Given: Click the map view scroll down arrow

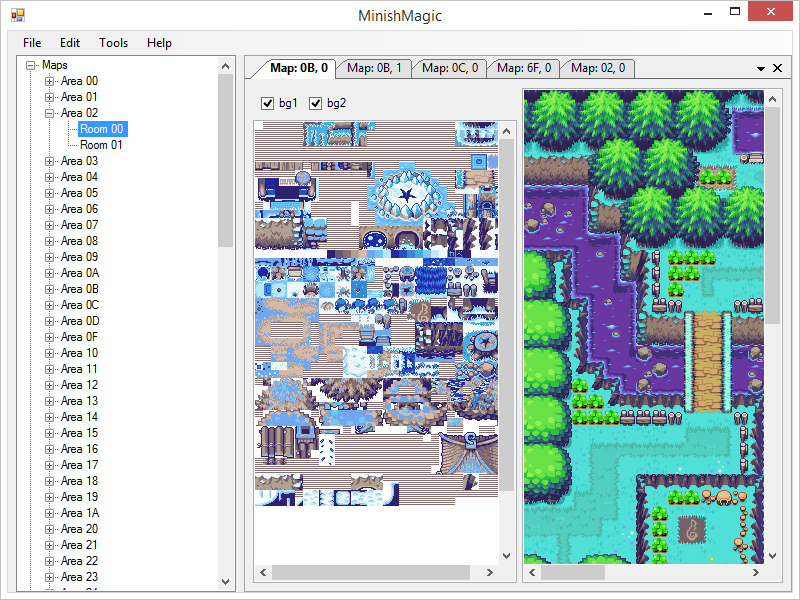Looking at the screenshot, I should [x=772, y=556].
